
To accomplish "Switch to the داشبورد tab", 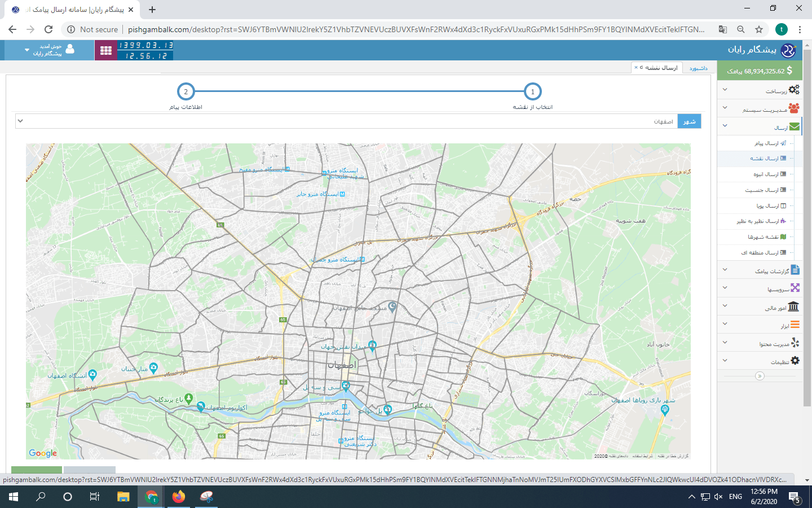I will tap(698, 68).
